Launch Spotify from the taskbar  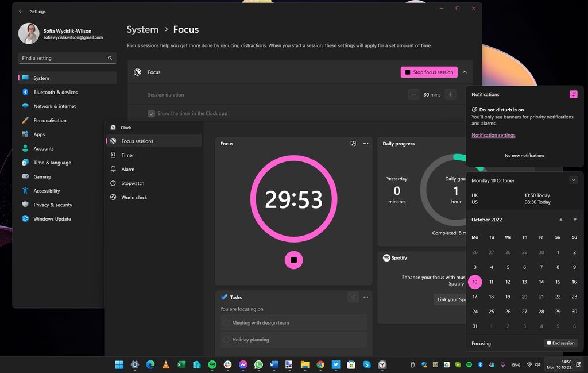tap(212, 364)
